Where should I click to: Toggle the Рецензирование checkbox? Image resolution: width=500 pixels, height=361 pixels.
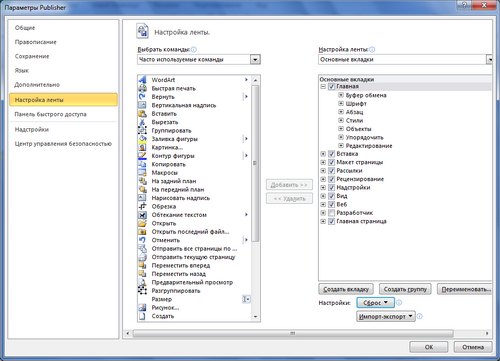[332, 179]
